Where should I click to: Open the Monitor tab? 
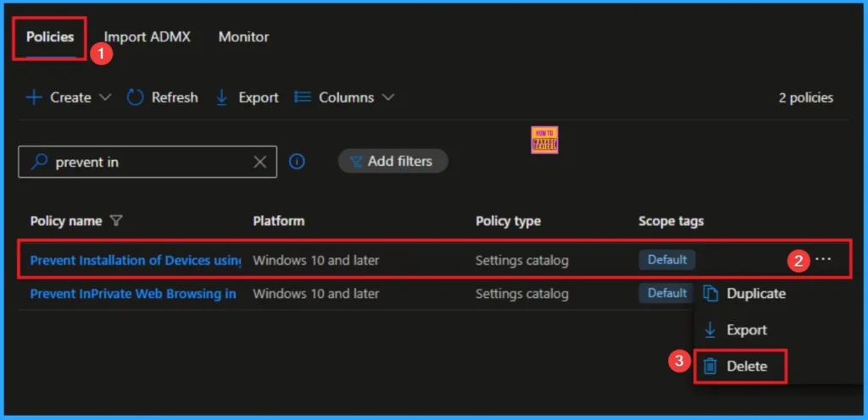click(x=243, y=37)
